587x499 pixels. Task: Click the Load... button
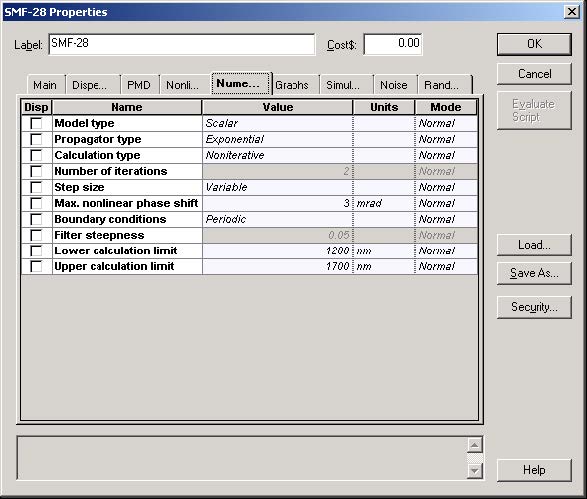point(534,245)
